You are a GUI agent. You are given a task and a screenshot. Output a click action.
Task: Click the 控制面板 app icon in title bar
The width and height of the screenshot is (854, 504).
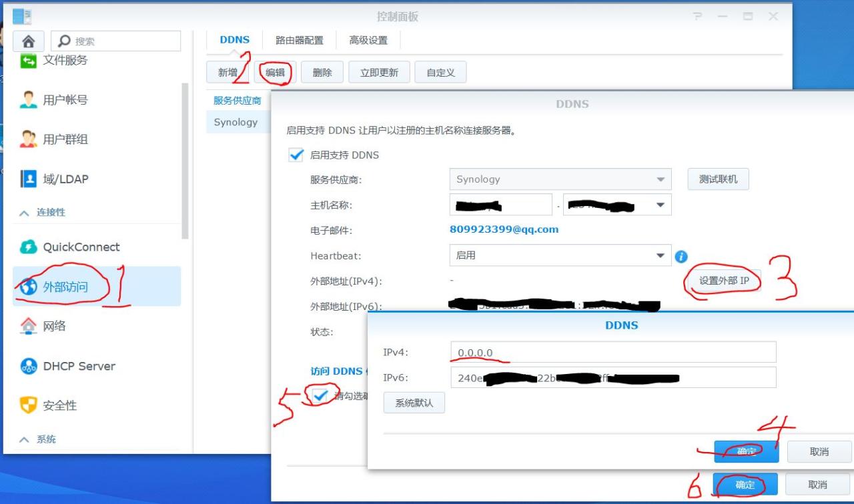coord(22,17)
